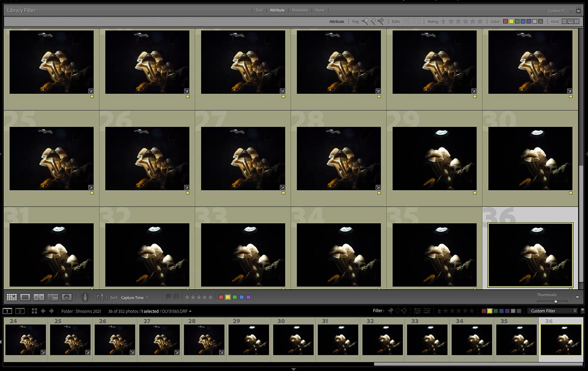Open People view icon
The image size is (588, 371).
[x=67, y=297]
